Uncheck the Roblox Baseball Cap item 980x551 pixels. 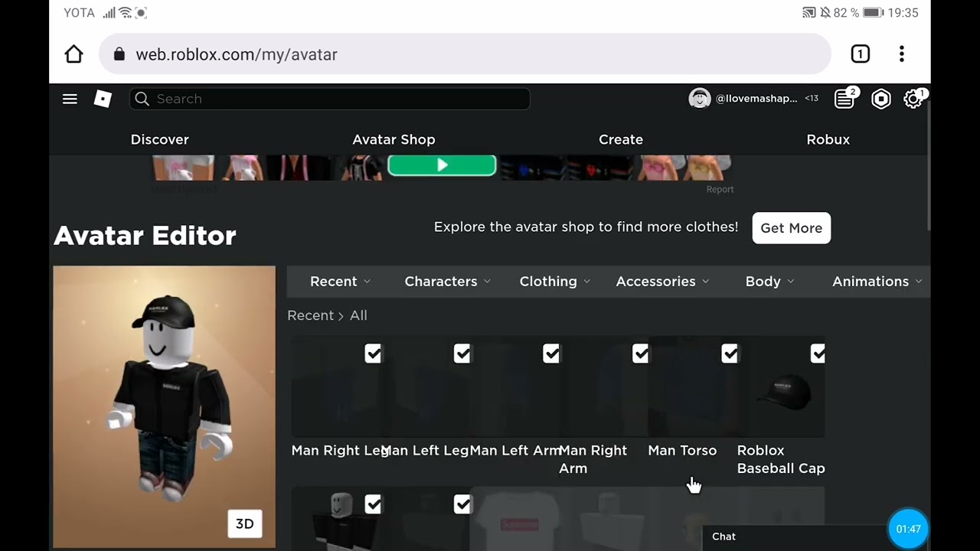pyautogui.click(x=818, y=354)
